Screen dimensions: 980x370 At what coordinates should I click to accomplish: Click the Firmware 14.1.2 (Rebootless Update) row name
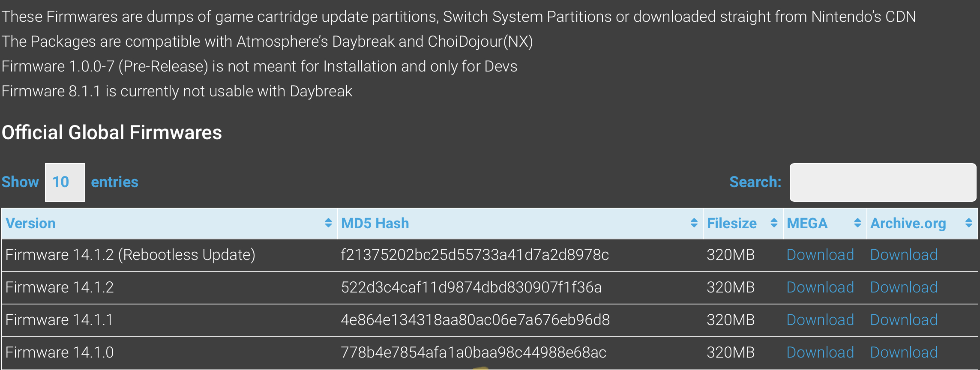(130, 255)
